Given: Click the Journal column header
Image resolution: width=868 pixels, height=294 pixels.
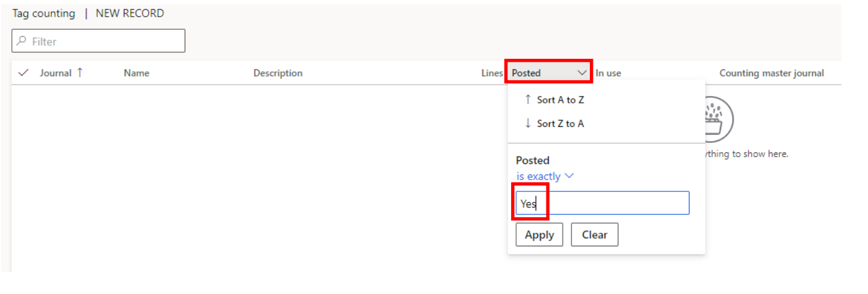Looking at the screenshot, I should (x=56, y=73).
